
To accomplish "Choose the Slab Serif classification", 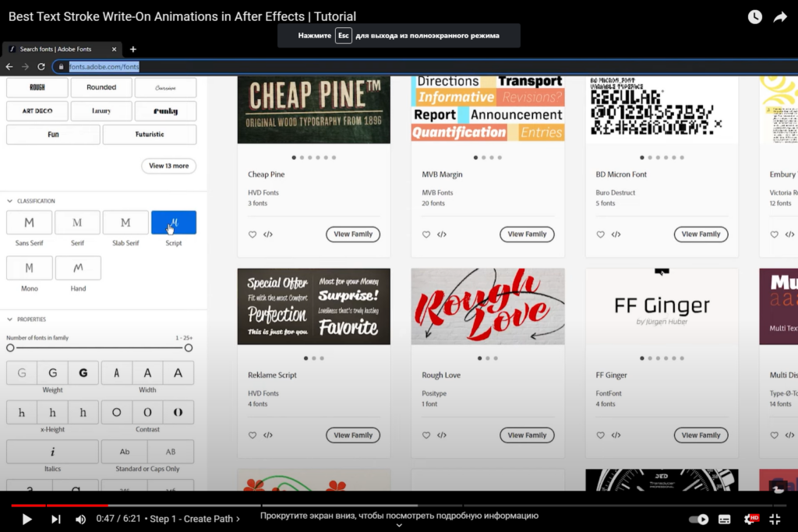I will pyautogui.click(x=125, y=223).
